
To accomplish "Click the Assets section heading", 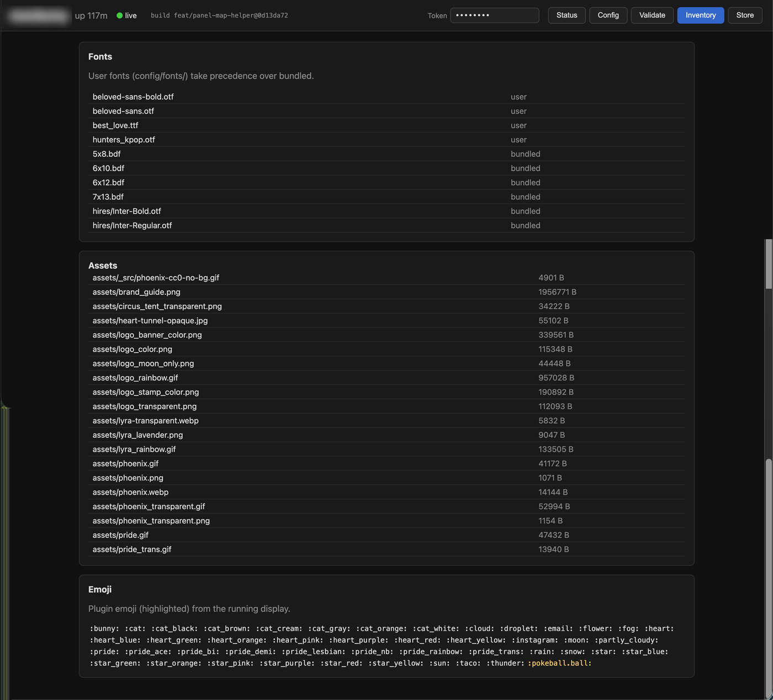I will 103,266.
